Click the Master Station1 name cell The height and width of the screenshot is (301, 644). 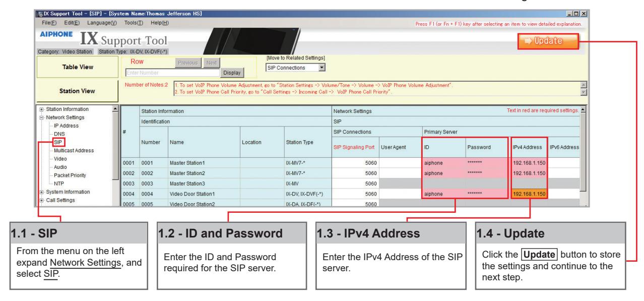(x=204, y=163)
